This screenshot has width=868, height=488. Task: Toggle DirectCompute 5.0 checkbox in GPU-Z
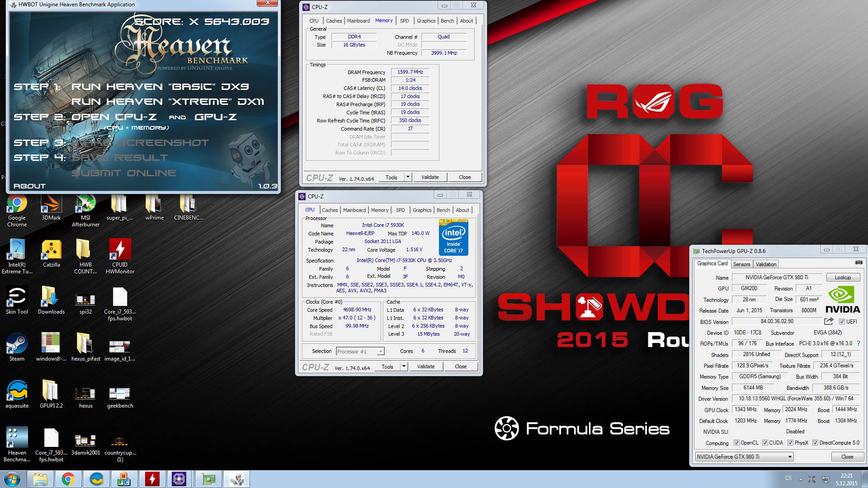[815, 443]
